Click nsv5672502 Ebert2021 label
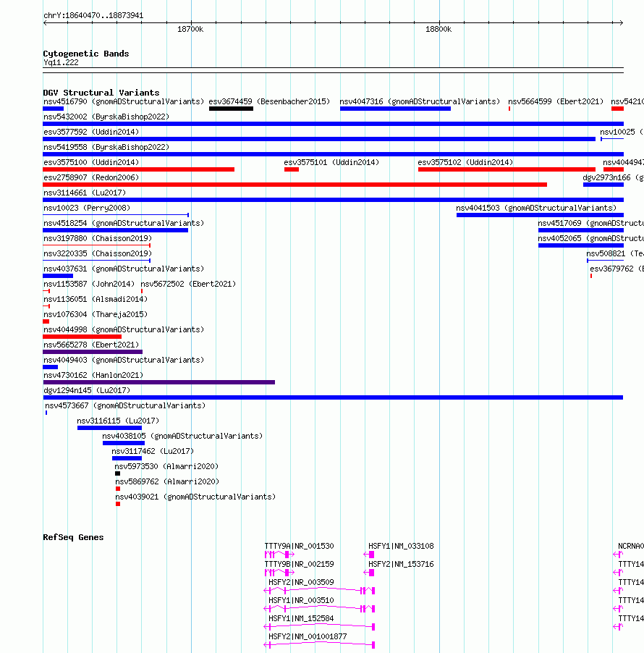Screen dimensions: 644x653 188,284
